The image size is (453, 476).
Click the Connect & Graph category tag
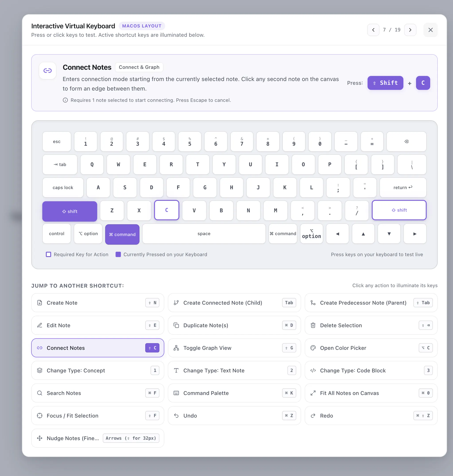[139, 67]
